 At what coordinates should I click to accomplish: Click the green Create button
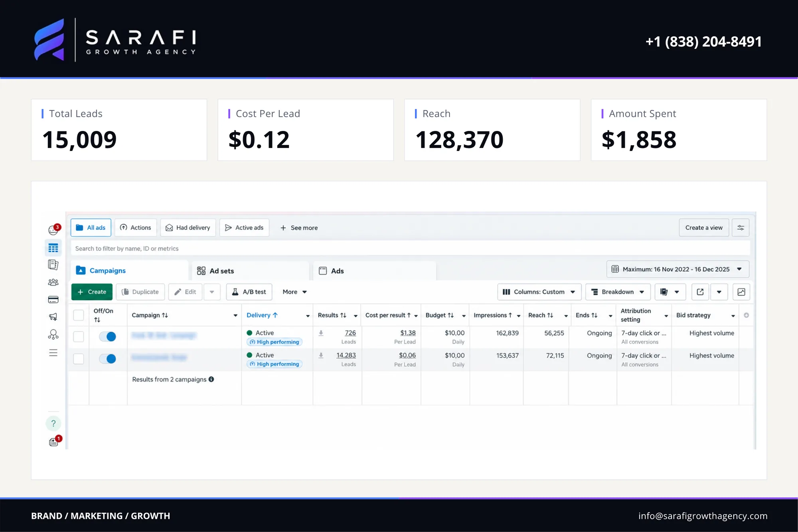pyautogui.click(x=92, y=292)
